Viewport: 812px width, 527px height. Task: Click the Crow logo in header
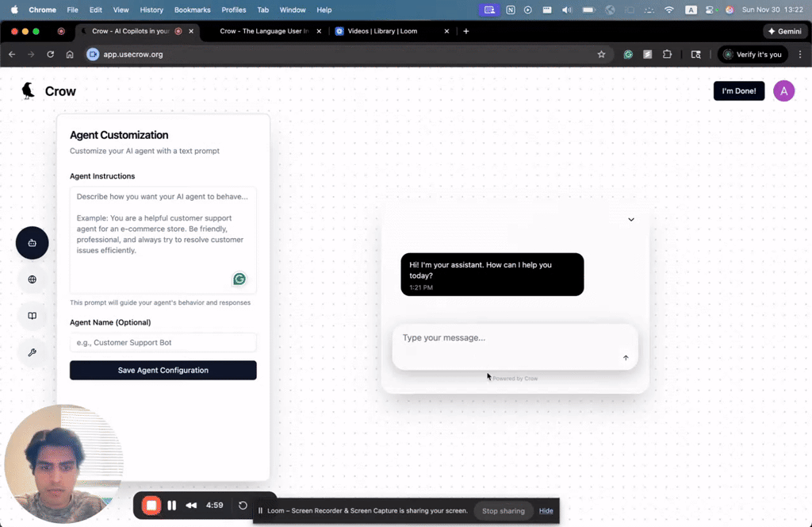tap(48, 91)
